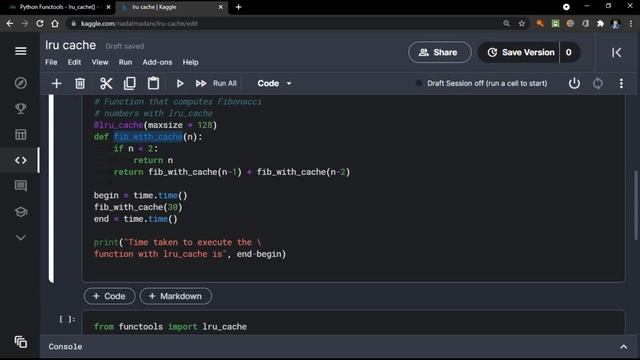This screenshot has width=640, height=360.
Task: Open the Code brackets sidebar icon
Action: click(20, 160)
